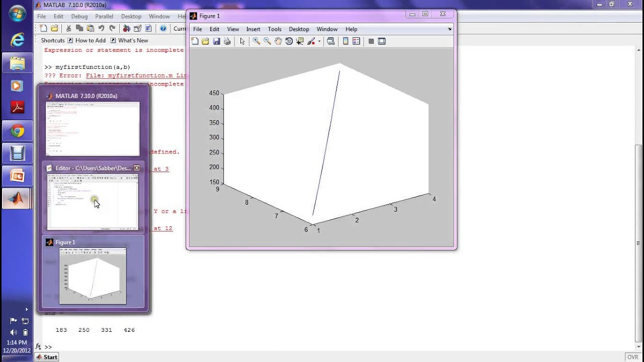Select the Brush data tool
The height and width of the screenshot is (362, 644).
point(311,41)
